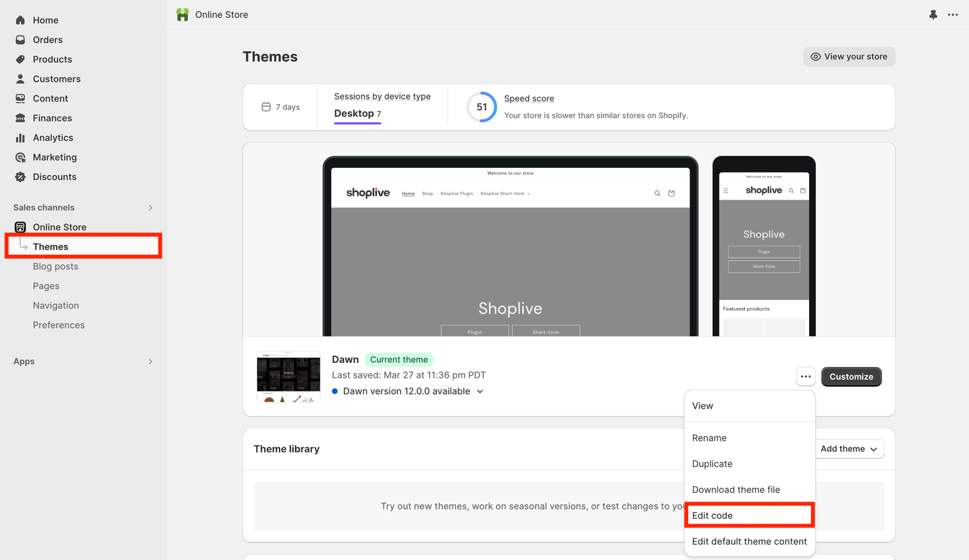Select Edit code from the menu
Screen dimensions: 969x560
[750, 516]
